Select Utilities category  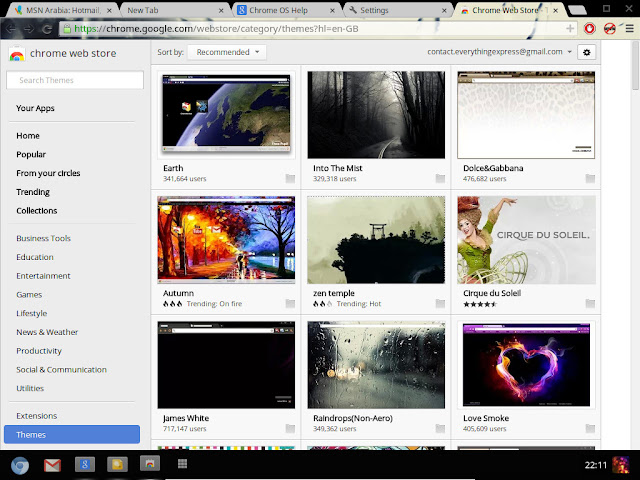(x=30, y=389)
